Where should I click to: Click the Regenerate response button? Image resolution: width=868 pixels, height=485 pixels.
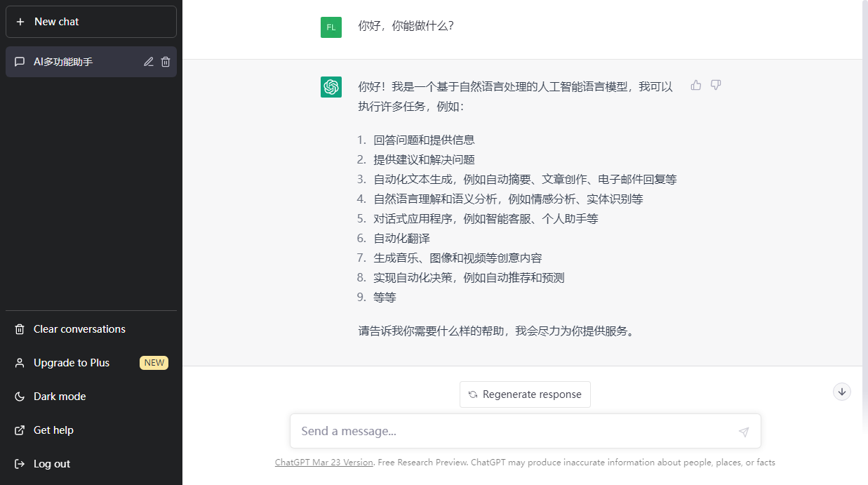pos(525,394)
